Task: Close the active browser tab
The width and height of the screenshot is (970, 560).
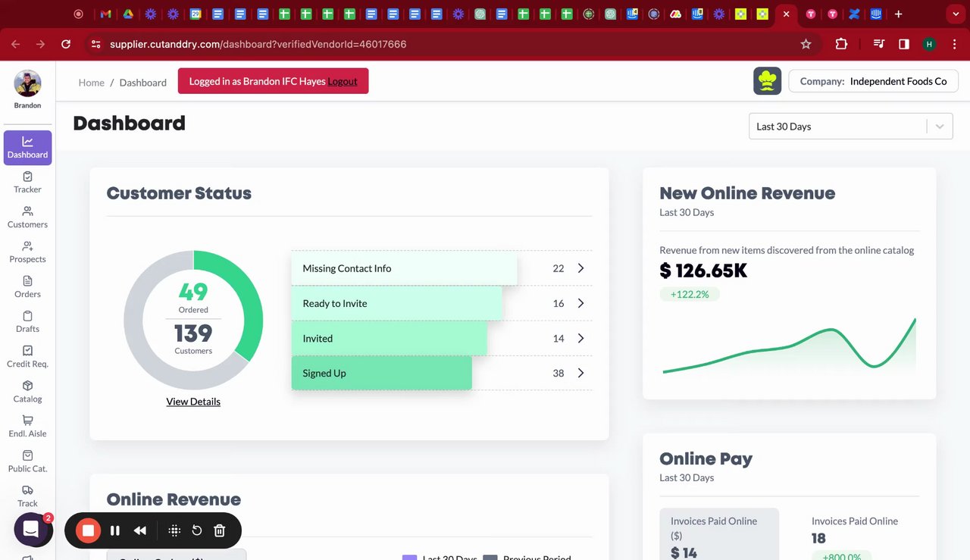Action: 787,14
